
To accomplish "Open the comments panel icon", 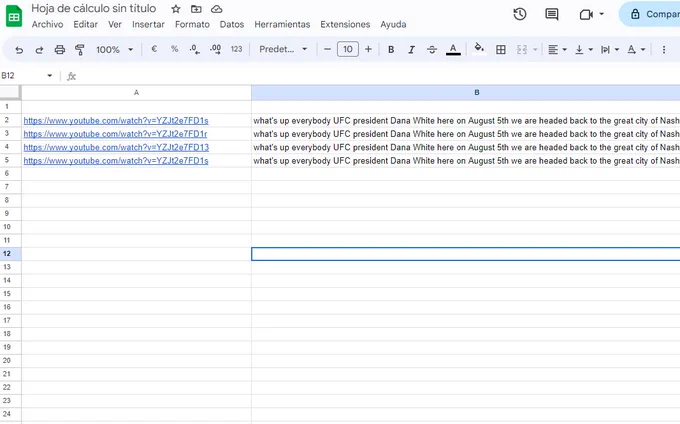I will point(552,14).
